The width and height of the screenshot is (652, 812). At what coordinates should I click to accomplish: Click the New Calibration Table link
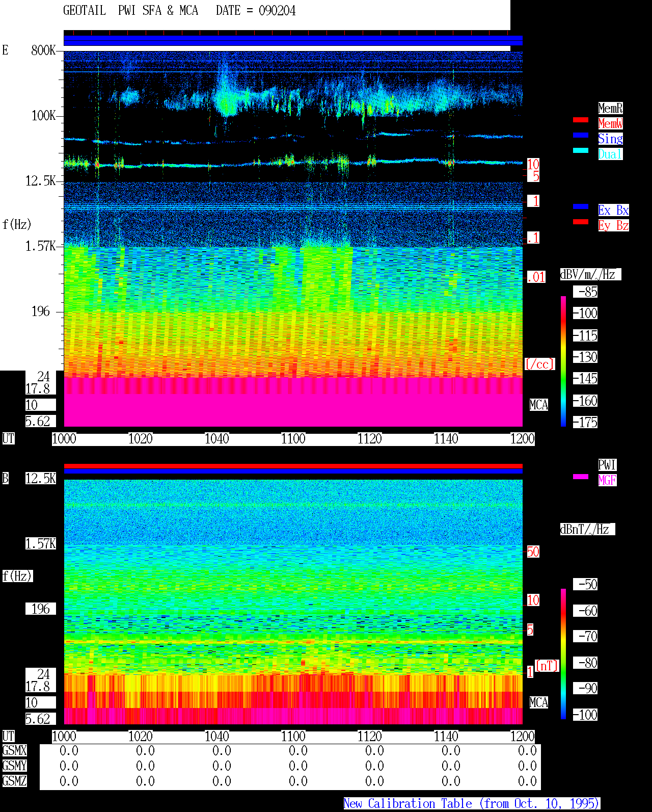click(472, 803)
